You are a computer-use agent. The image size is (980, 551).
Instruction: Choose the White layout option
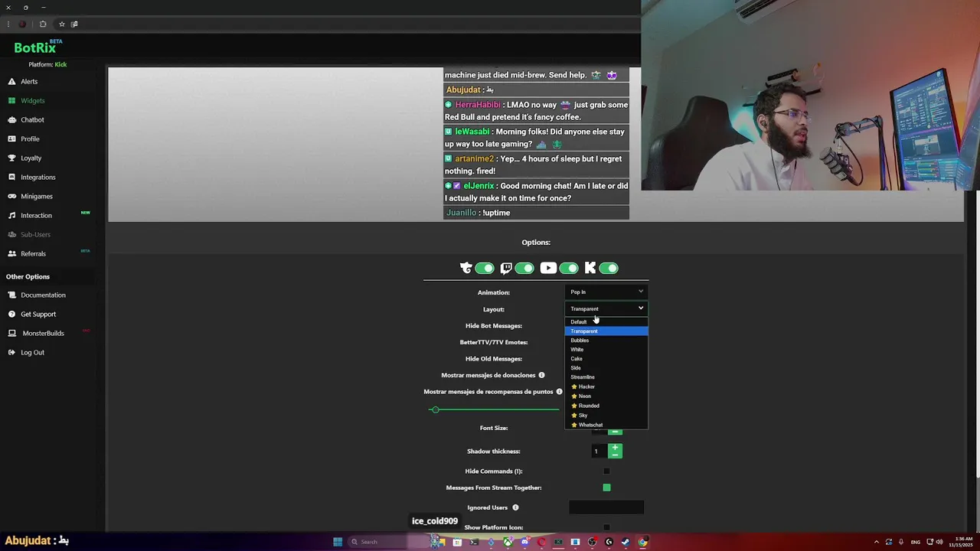click(x=606, y=349)
